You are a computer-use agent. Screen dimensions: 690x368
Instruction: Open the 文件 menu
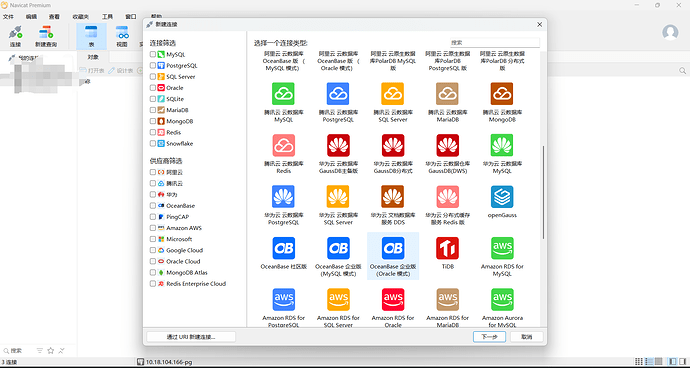click(x=8, y=17)
